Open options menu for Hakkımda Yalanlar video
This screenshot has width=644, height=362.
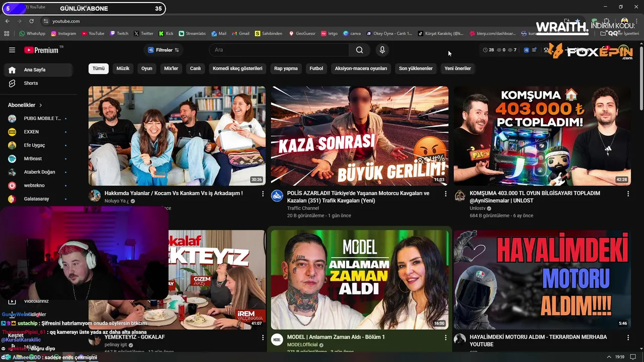tap(263, 194)
